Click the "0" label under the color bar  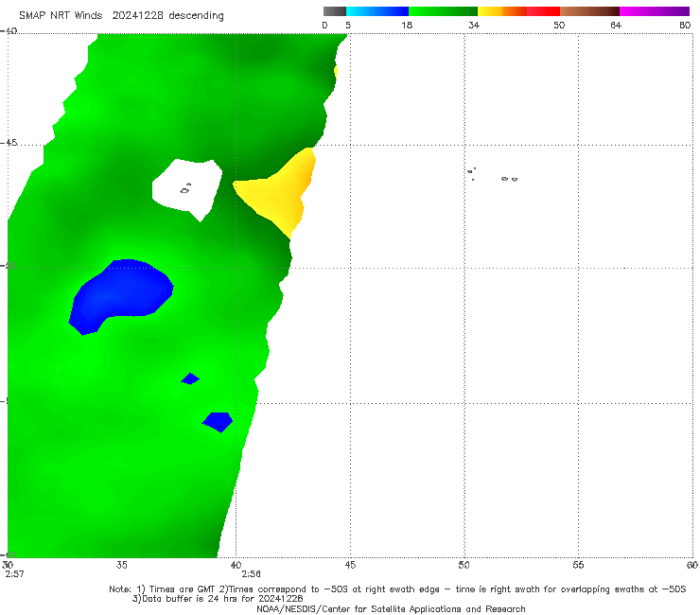324,25
